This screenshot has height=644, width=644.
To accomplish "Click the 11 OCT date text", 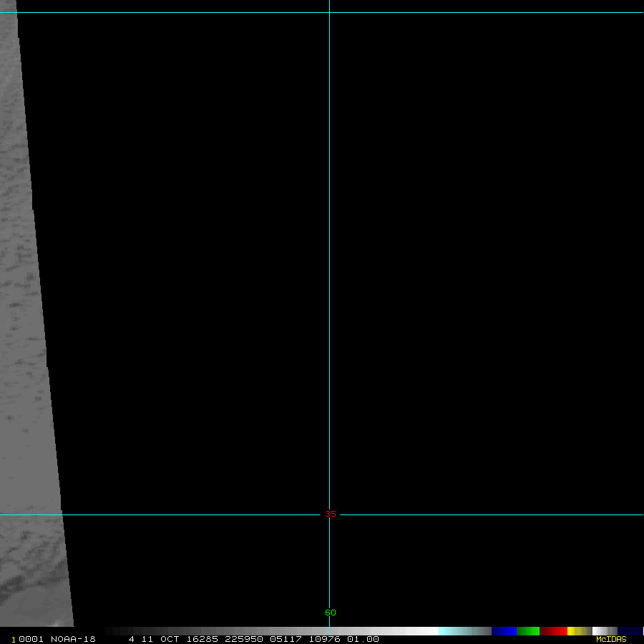I will click(160, 639).
